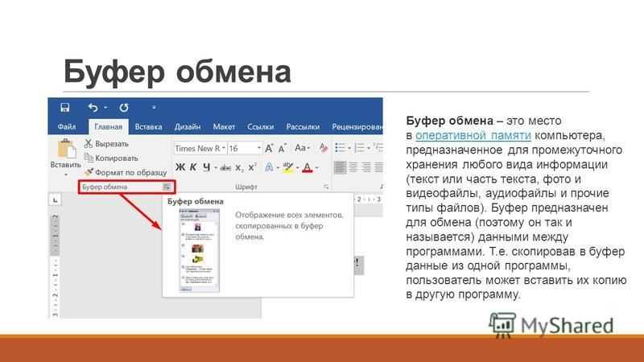This screenshot has width=644, height=362.
Task: Click Формат по образцу paintbrush button
Action: tap(126, 172)
